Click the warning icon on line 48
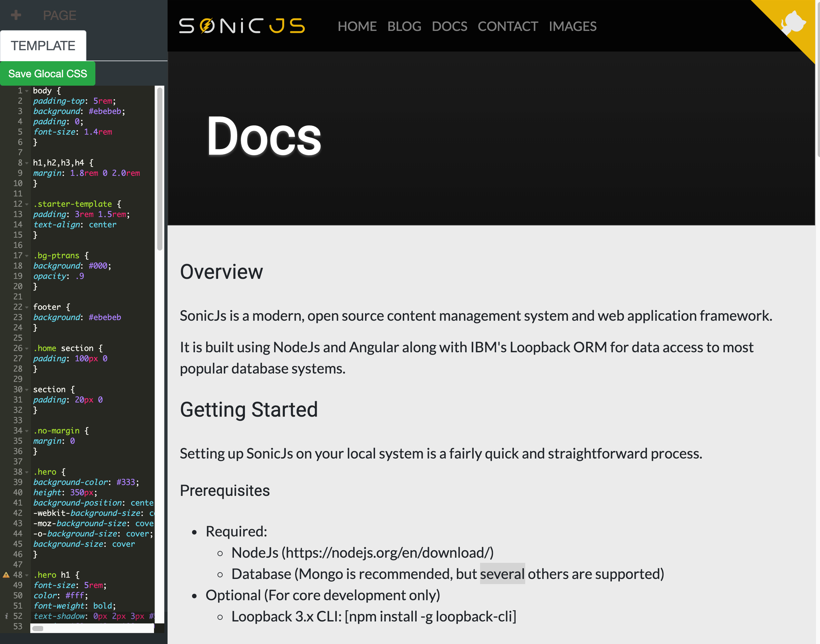820x644 pixels. pos(6,575)
